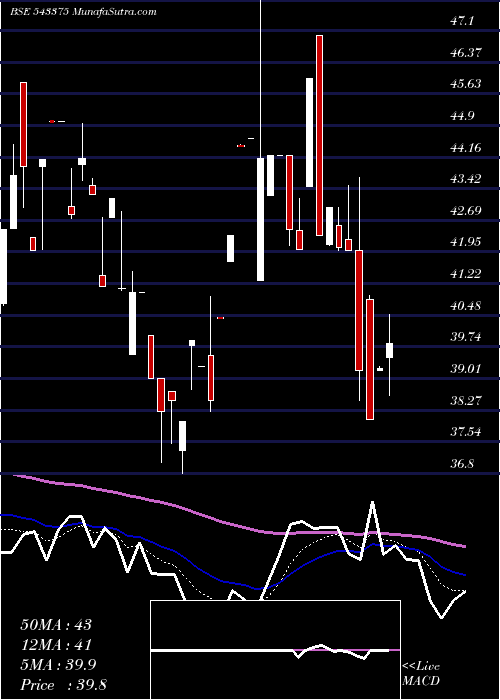Click the 36.8 price axis label

click(x=463, y=464)
